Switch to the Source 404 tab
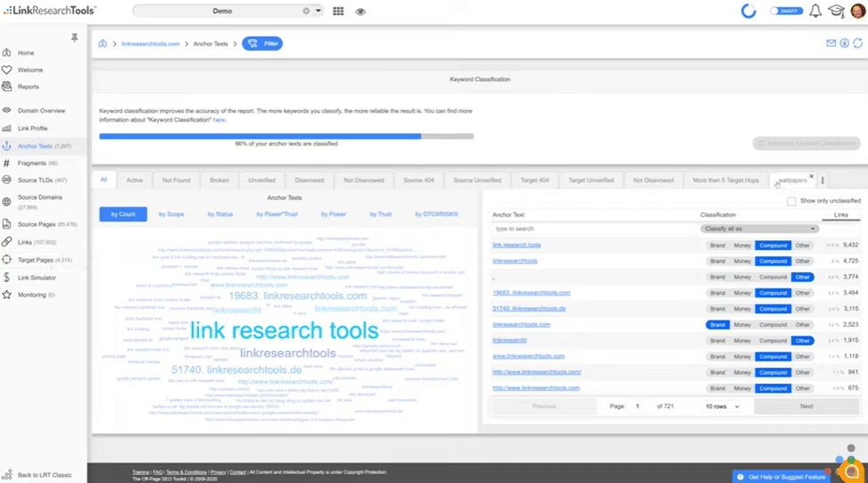The height and width of the screenshot is (483, 868). pyautogui.click(x=418, y=180)
